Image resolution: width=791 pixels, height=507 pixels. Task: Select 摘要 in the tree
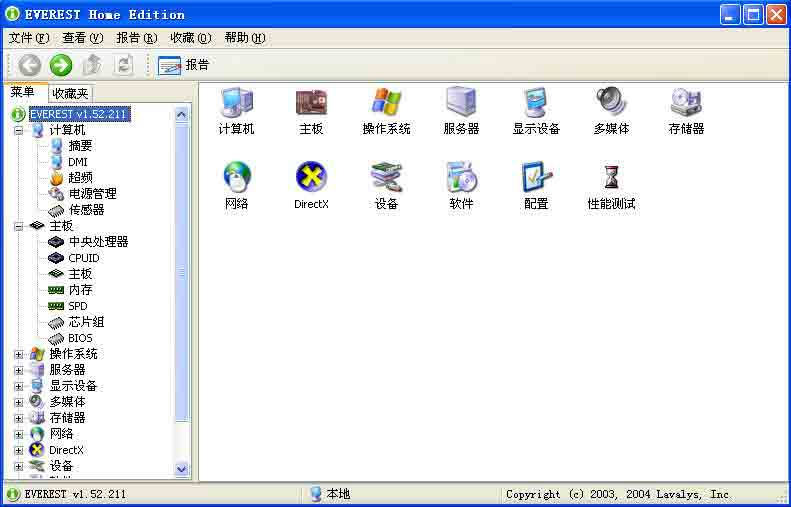80,146
